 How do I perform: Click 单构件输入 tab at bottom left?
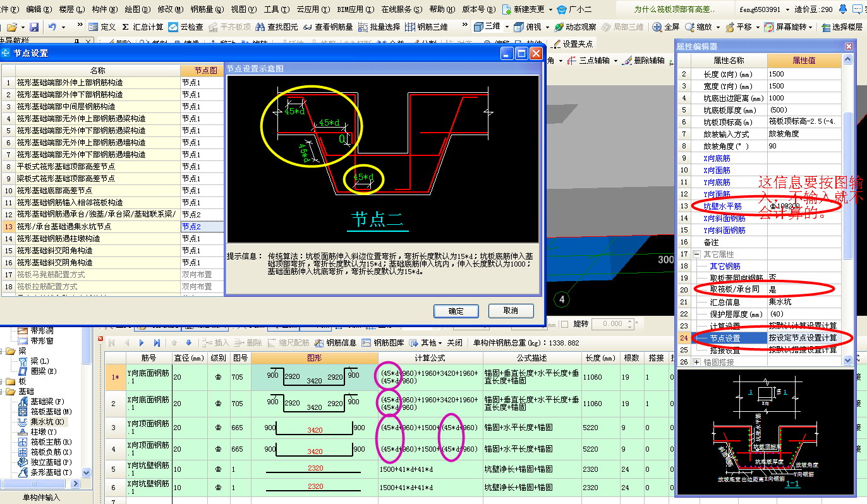tap(42, 497)
